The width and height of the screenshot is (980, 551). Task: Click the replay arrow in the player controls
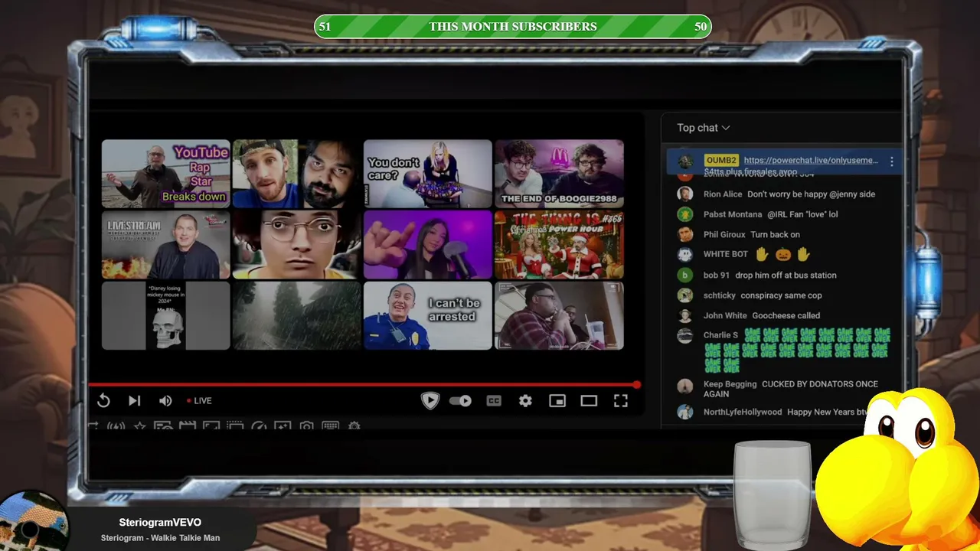click(103, 400)
